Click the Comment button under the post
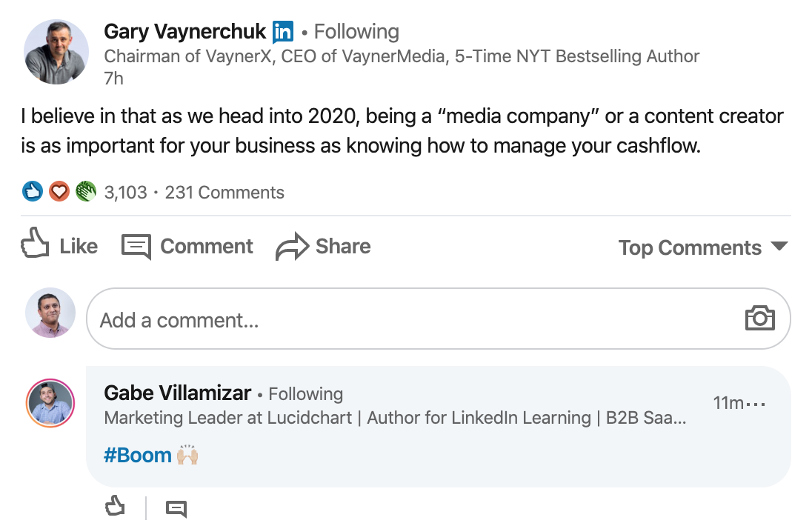 click(x=187, y=246)
